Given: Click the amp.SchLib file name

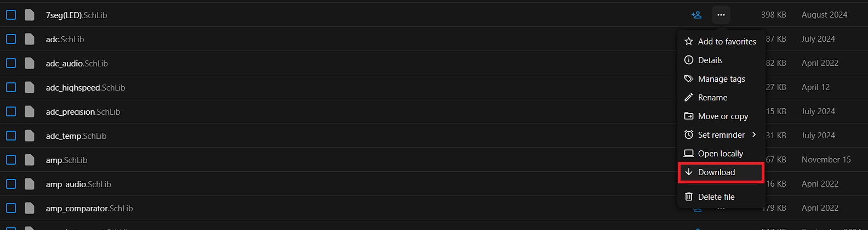Looking at the screenshot, I should [x=66, y=160].
